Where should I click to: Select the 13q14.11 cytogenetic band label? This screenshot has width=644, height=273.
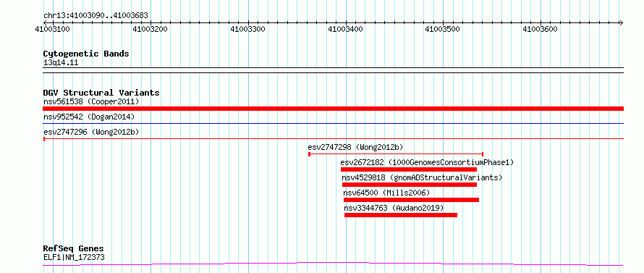[60, 63]
